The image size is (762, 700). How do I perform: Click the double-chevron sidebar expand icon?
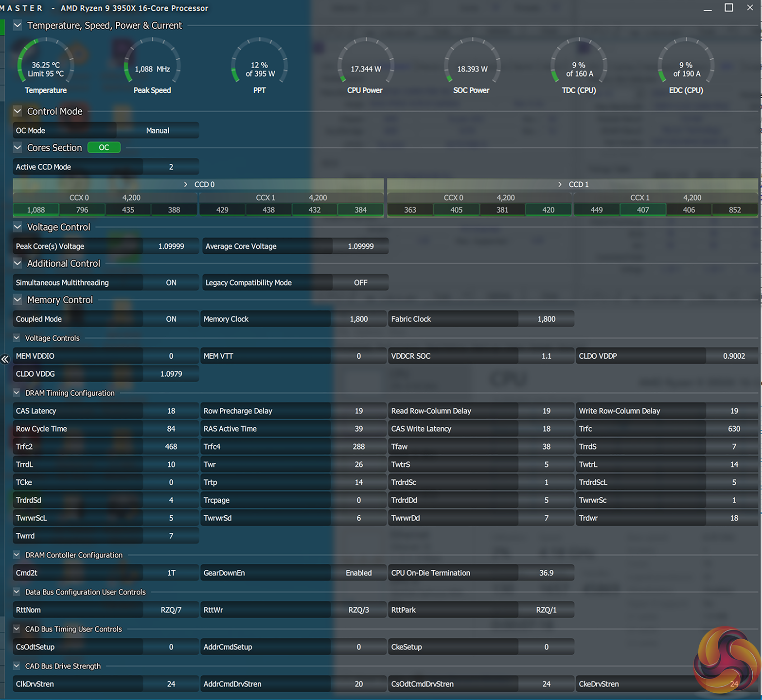[x=5, y=359]
